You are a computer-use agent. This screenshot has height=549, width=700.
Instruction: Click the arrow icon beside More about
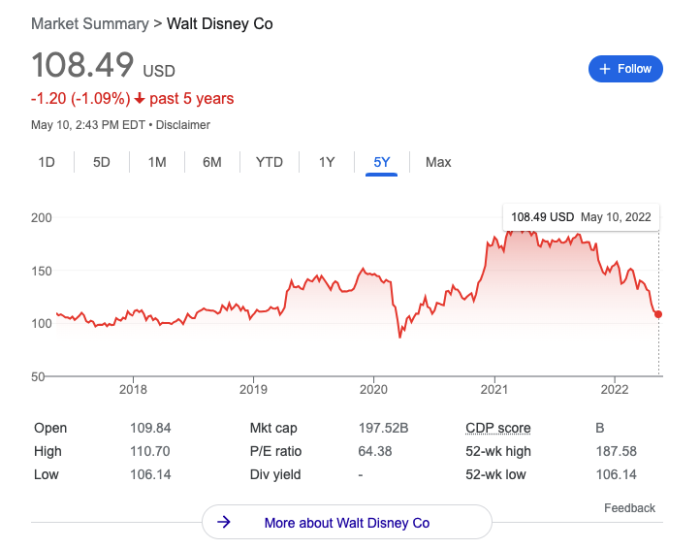[x=225, y=522]
